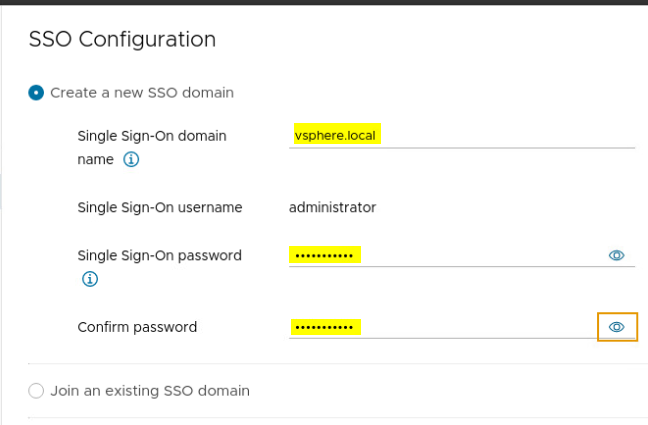Click the "Confirm password" label
648x425 pixels.
(137, 327)
